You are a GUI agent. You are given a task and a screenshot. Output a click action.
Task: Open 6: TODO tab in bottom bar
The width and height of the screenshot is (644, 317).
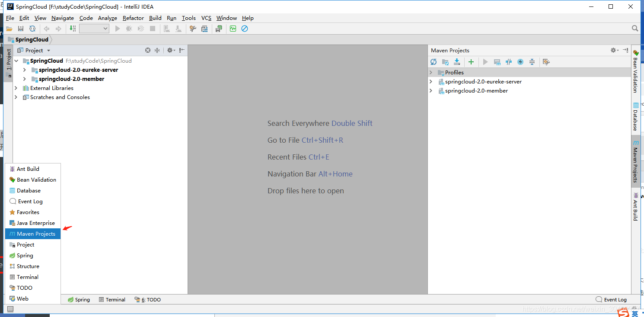point(147,299)
